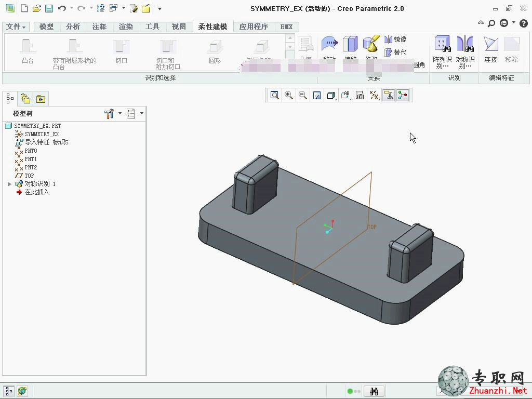Viewport: 532px width, 399px height.
Task: Click the shape gallery scroll-up arrow
Action: (290, 37)
